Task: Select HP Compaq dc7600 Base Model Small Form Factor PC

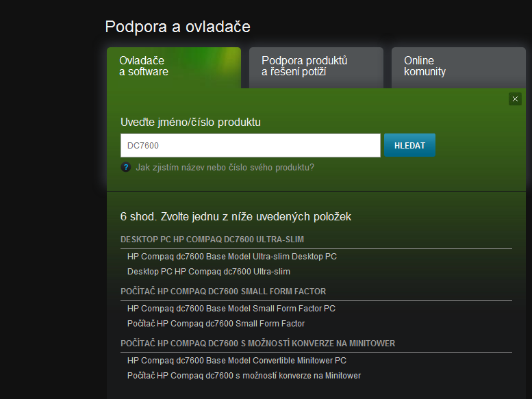Action: point(231,309)
